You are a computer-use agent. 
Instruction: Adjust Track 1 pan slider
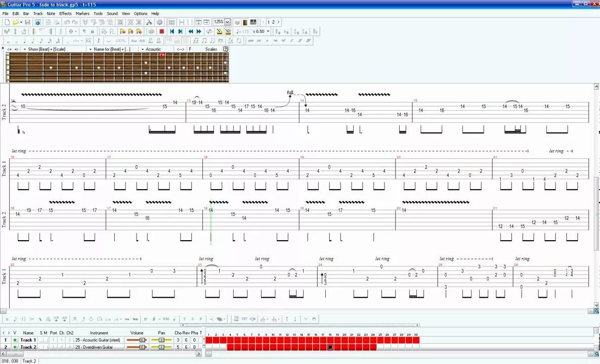(161, 340)
